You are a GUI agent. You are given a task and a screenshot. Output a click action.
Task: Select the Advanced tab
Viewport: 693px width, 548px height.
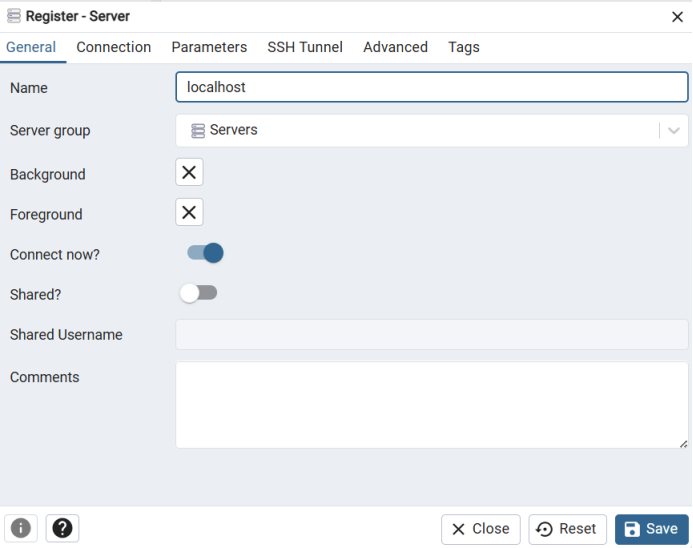(x=395, y=47)
